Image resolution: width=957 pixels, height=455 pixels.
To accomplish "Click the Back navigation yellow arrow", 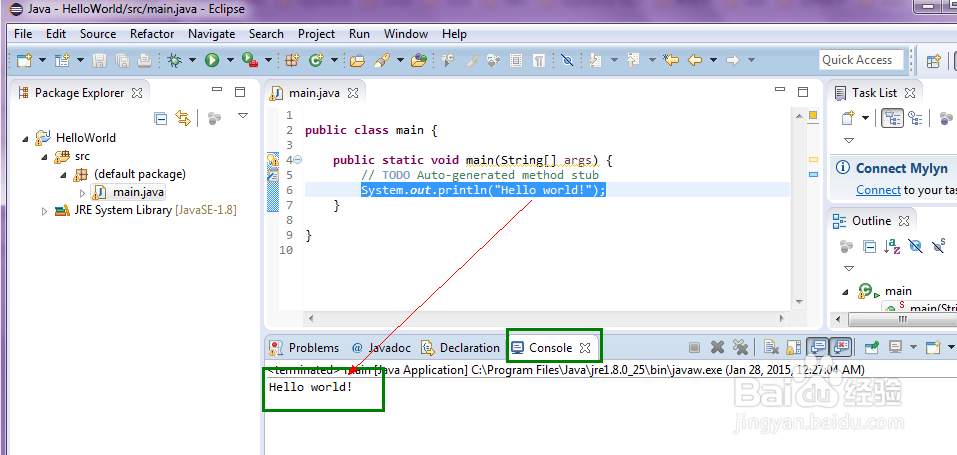I will click(x=695, y=60).
